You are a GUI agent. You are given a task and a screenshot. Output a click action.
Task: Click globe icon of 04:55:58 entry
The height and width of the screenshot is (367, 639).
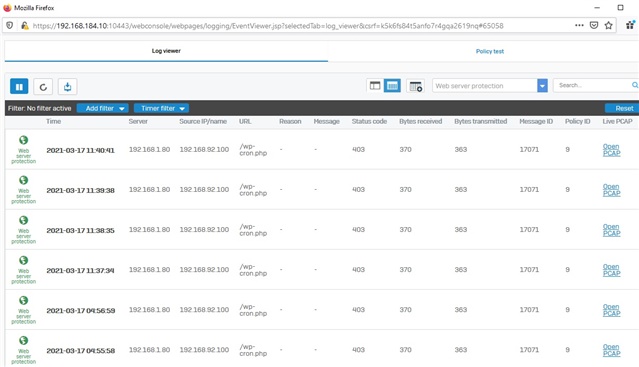(24, 340)
